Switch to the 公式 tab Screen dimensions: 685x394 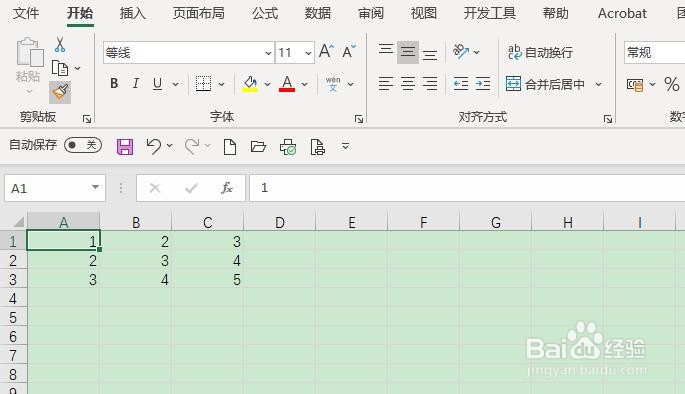tap(265, 13)
